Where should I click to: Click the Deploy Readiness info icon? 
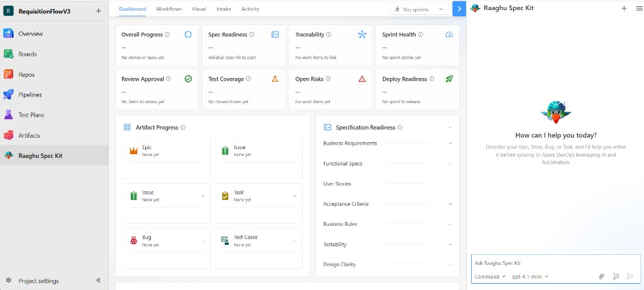pos(431,79)
